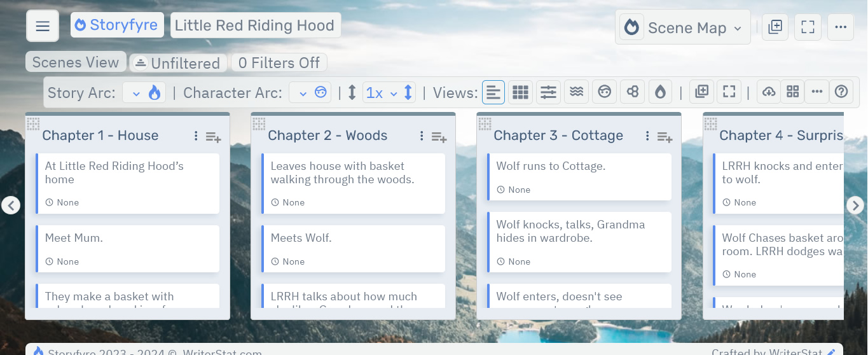Open the hamburger main menu
The image size is (868, 355).
coord(43,26)
